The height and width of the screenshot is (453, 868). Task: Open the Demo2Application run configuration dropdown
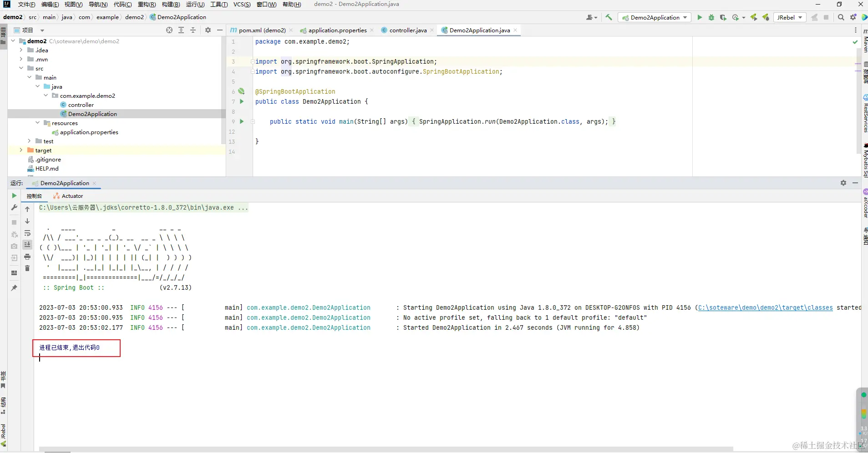click(x=655, y=17)
